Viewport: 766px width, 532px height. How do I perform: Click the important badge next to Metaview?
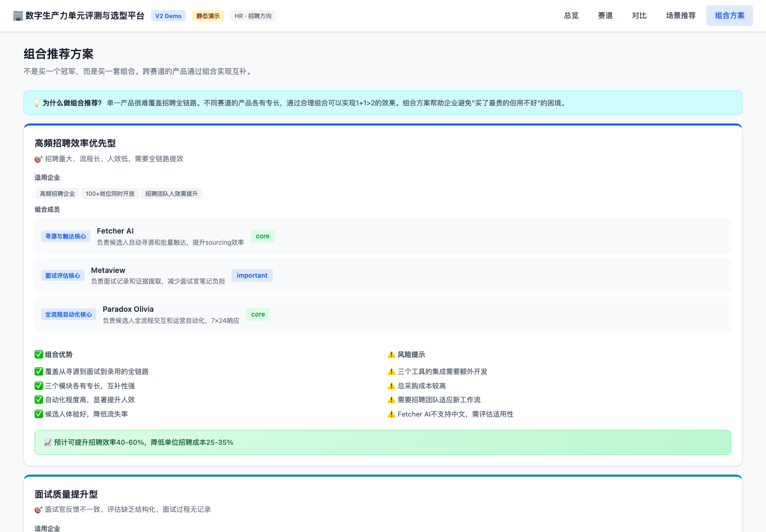click(x=252, y=276)
